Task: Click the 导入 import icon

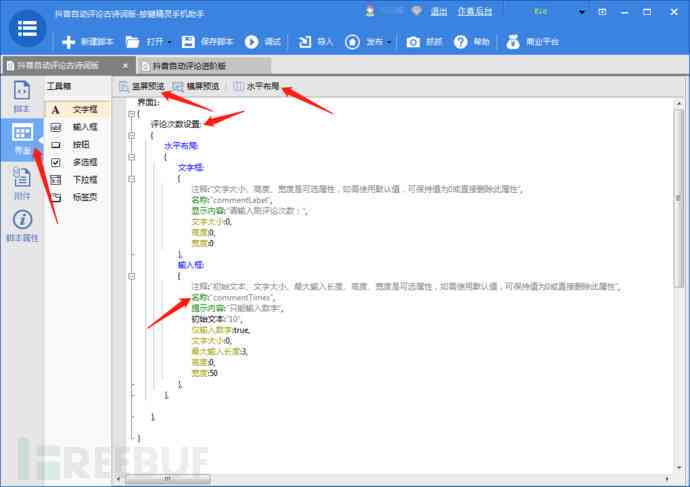Action: [305, 42]
